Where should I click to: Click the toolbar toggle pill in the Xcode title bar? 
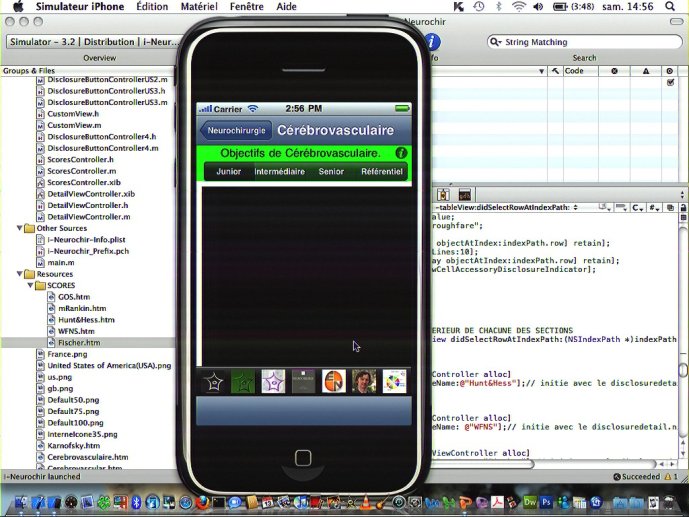click(676, 21)
